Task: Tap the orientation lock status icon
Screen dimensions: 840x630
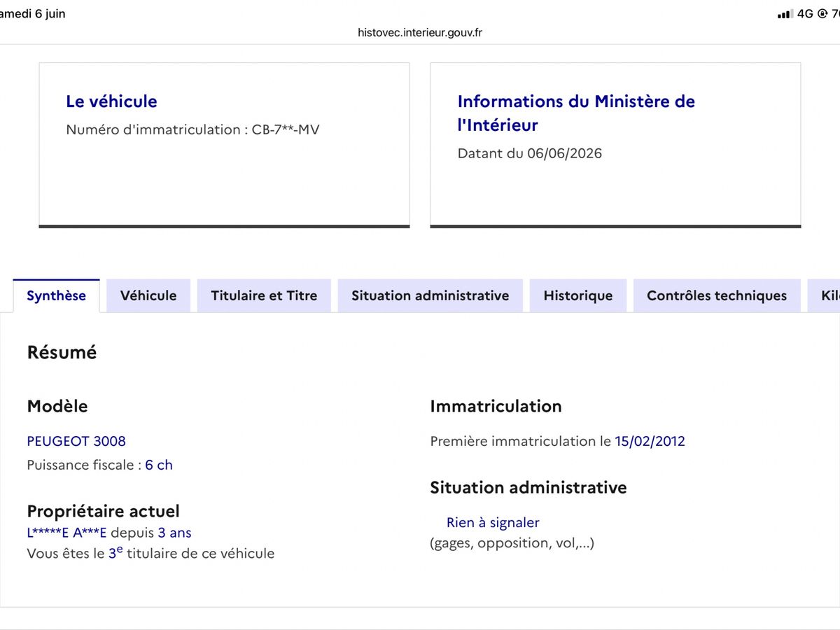Action: (822, 14)
